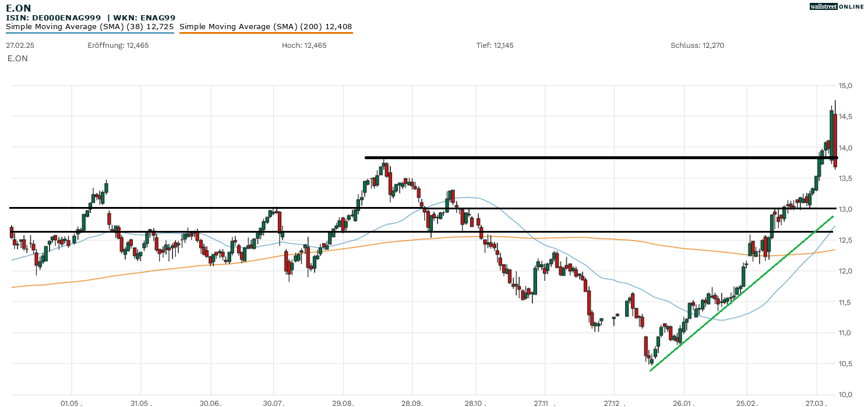Image resolution: width=868 pixels, height=407 pixels.
Task: Click the 11,5 price axis label
Action: click(844, 302)
